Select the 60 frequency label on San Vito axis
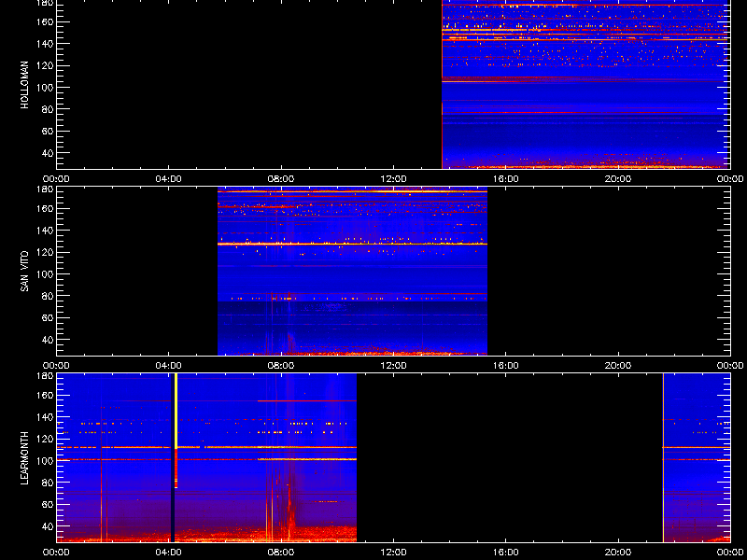Screen dimensions: 747x560 [48, 317]
